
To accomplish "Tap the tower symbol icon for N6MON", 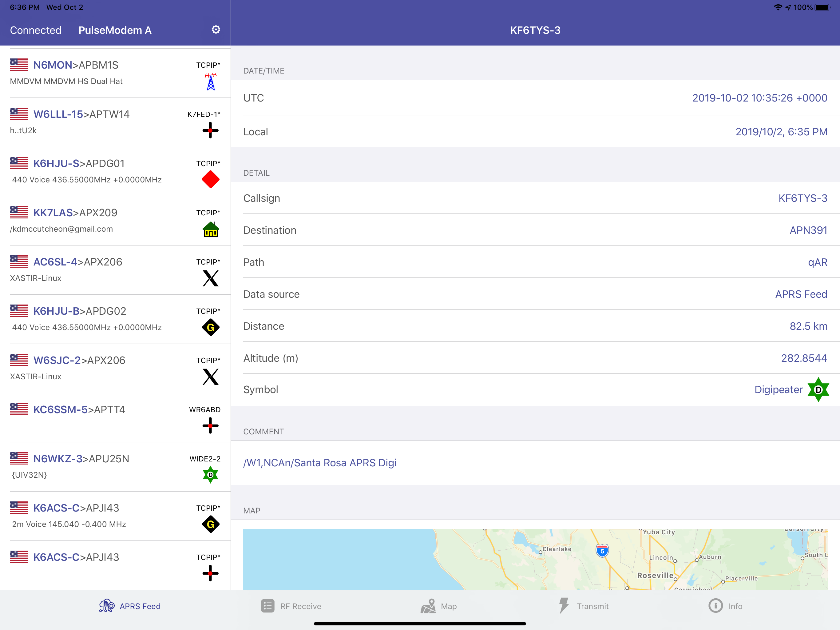I will click(x=210, y=82).
